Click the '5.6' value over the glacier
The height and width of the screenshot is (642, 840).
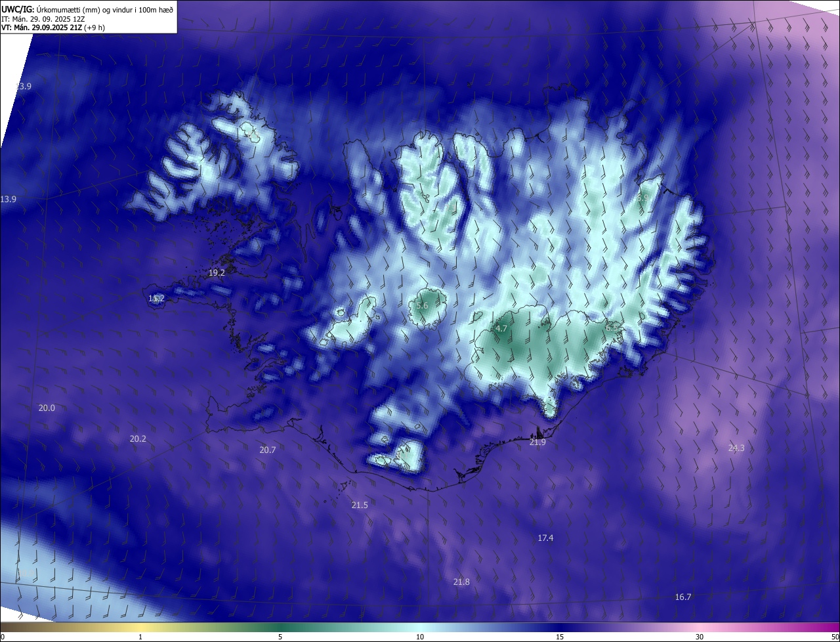(x=422, y=306)
